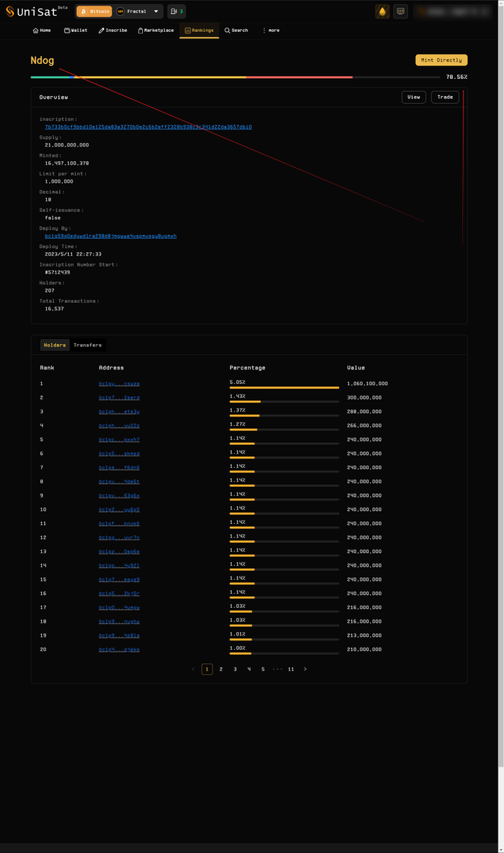The image size is (504, 853).
Task: Switch to the Transfers tab
Action: [87, 345]
